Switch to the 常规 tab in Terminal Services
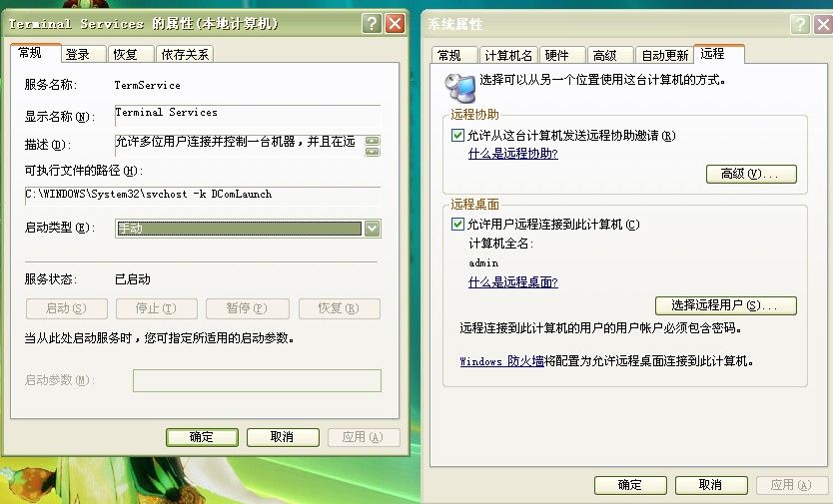The height and width of the screenshot is (504, 833). pos(35,53)
